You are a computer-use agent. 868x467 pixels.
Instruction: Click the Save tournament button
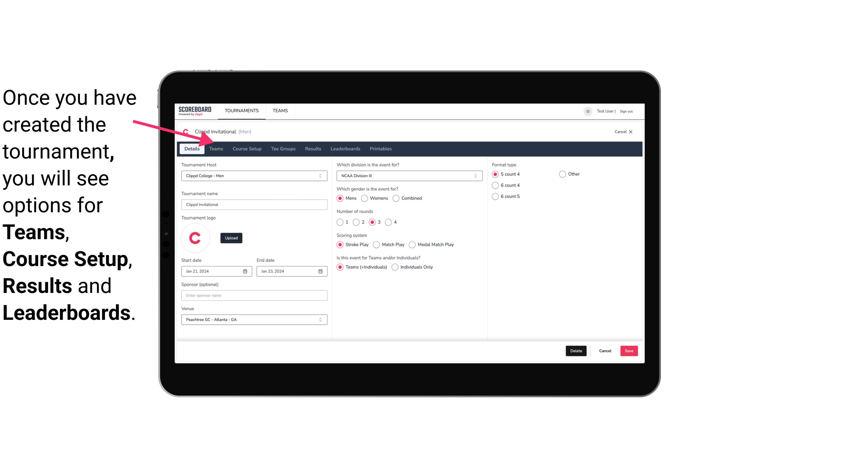(x=628, y=350)
